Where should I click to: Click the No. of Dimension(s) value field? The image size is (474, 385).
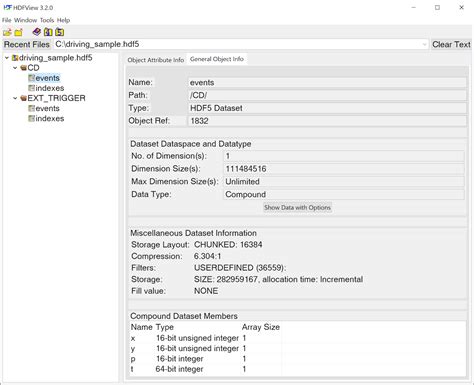[x=344, y=156]
